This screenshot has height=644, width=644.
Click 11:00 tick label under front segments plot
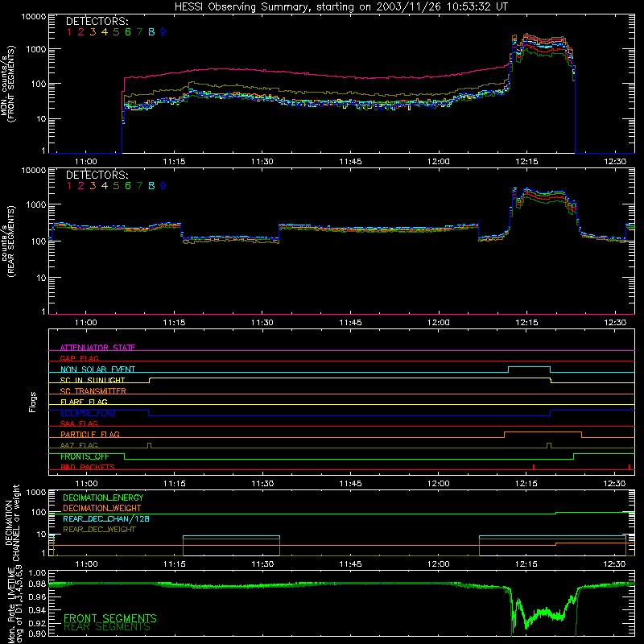86,162
